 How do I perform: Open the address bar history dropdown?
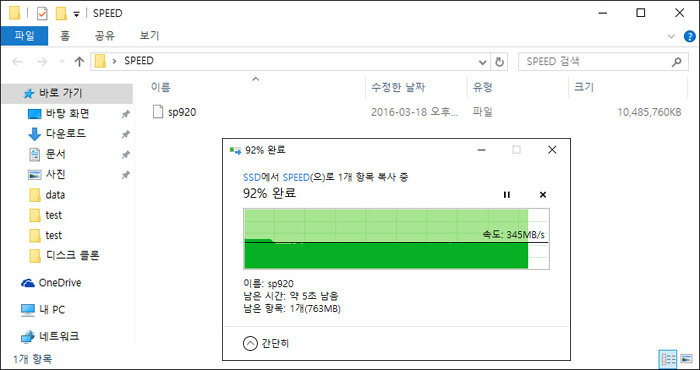tap(483, 62)
